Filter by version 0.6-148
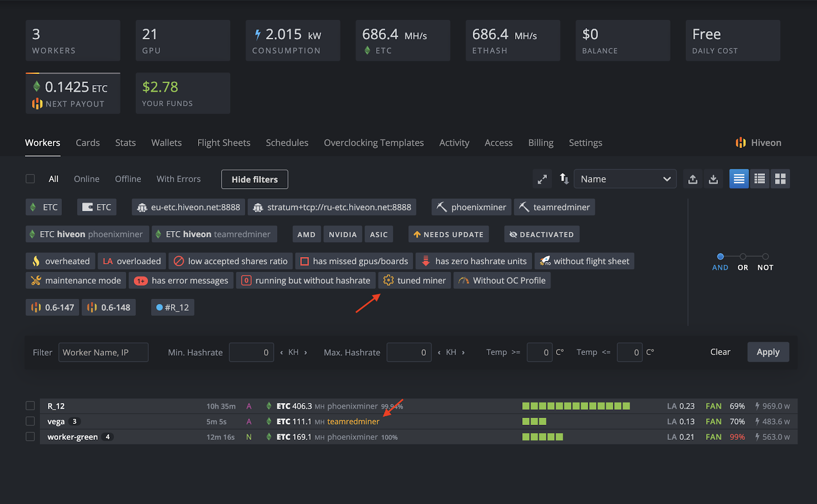Viewport: 817px width, 504px height. [109, 308]
